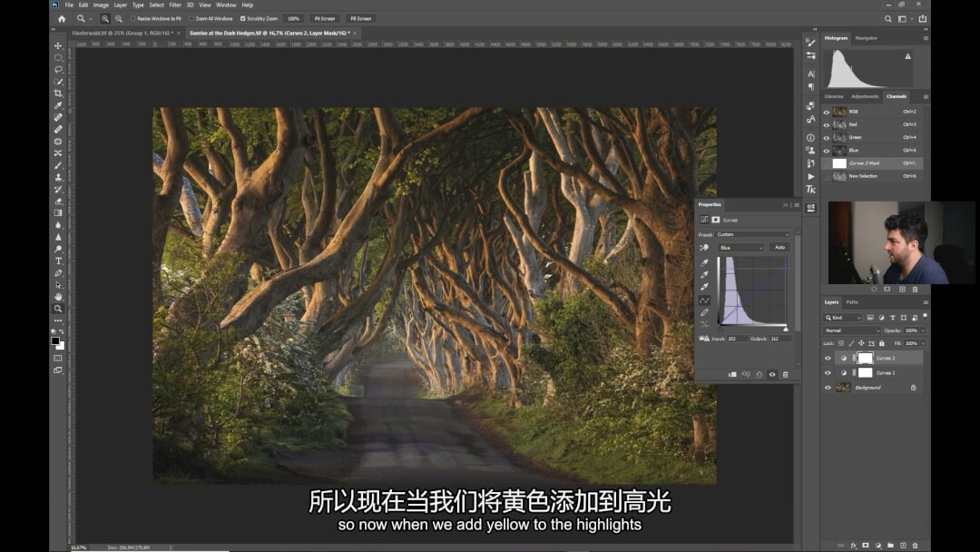Select the Zoom tool in the toolbar
980x552 pixels.
[58, 308]
